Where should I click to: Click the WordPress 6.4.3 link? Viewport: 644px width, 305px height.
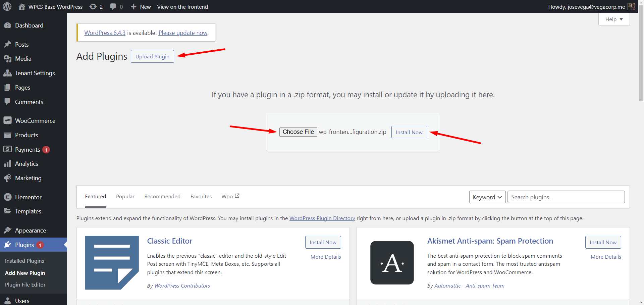point(105,33)
